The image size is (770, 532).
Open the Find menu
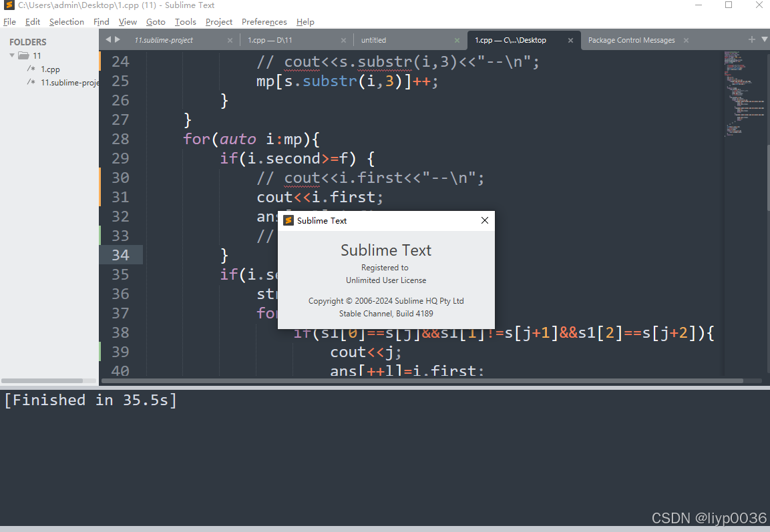[101, 21]
